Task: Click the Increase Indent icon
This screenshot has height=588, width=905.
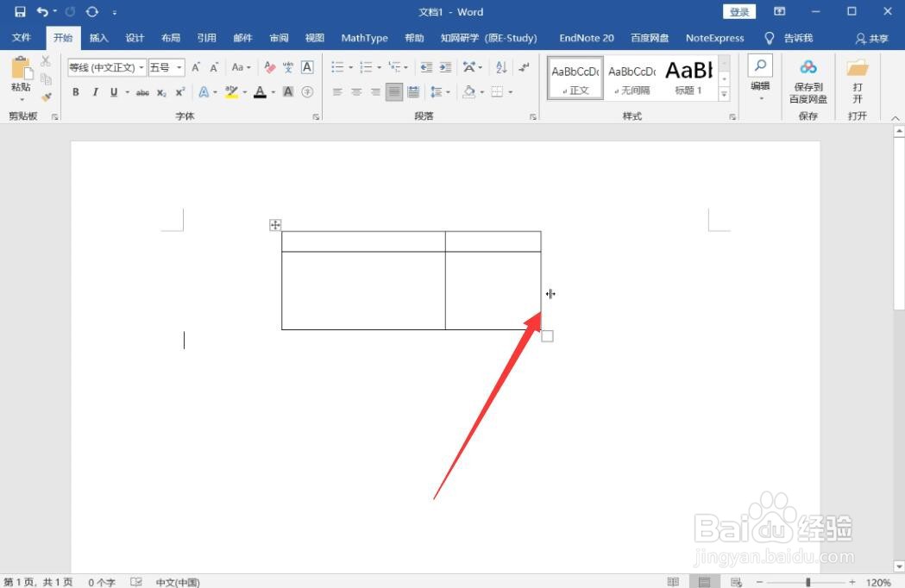Action: pyautogui.click(x=445, y=67)
